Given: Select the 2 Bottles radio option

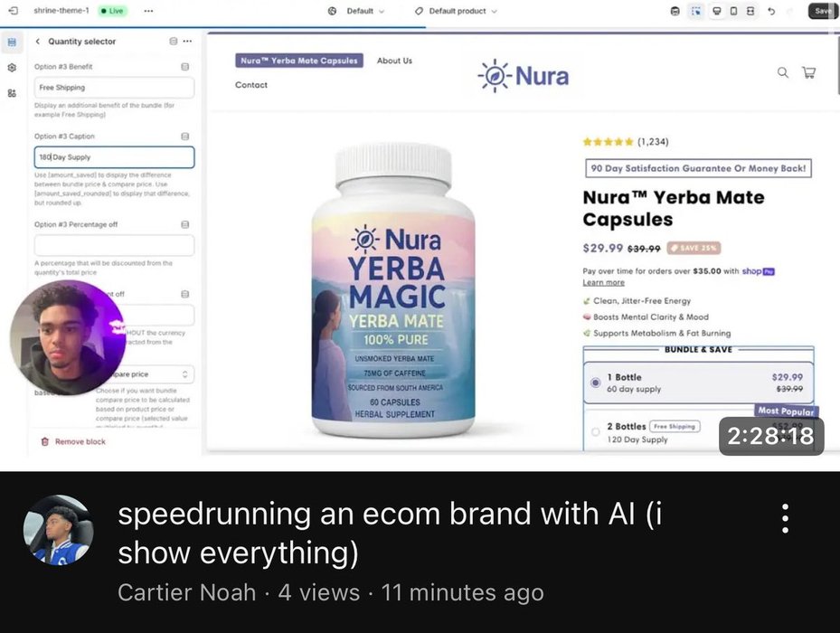Looking at the screenshot, I should click(x=595, y=432).
